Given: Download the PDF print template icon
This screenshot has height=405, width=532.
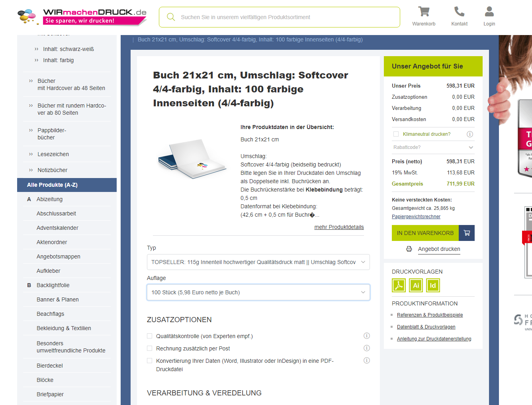Looking at the screenshot, I should point(399,286).
